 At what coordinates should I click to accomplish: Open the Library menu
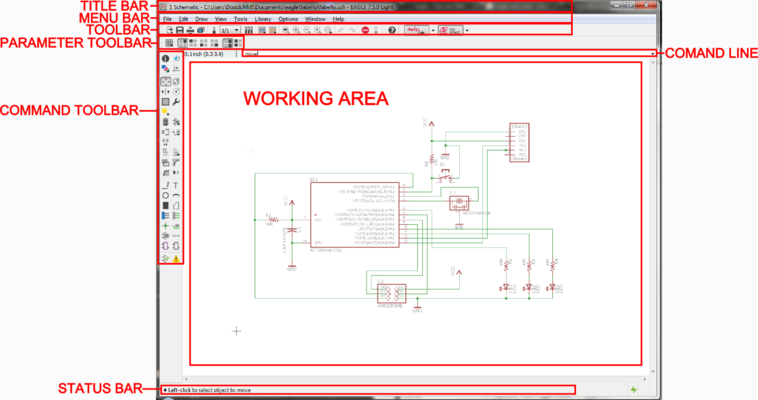(262, 19)
